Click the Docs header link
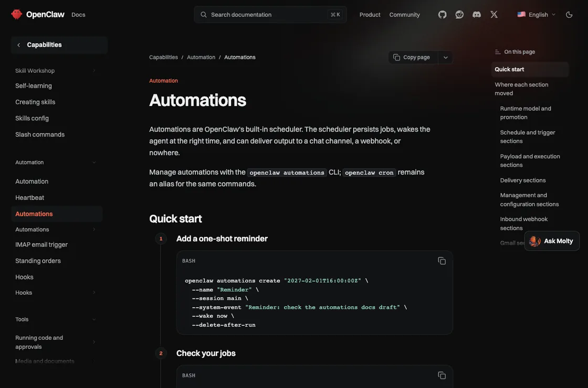 pyautogui.click(x=78, y=15)
